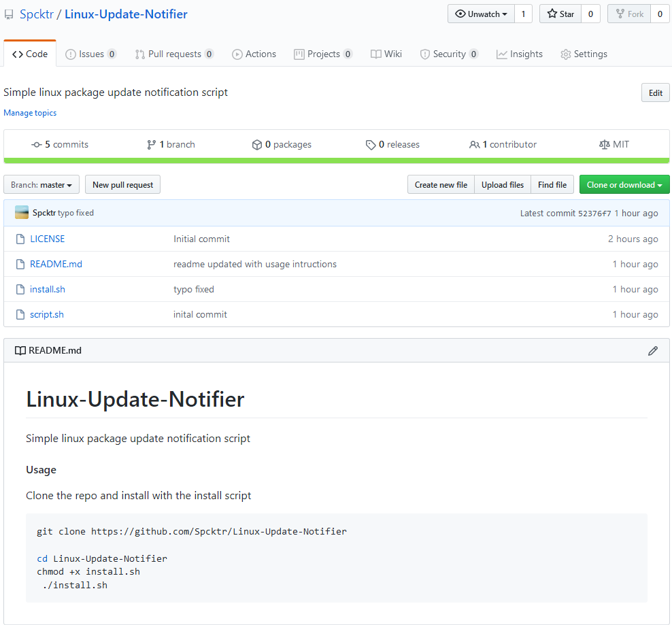This screenshot has width=672, height=625.
Task: Click the branch icon beside 1 branch
Action: click(151, 145)
